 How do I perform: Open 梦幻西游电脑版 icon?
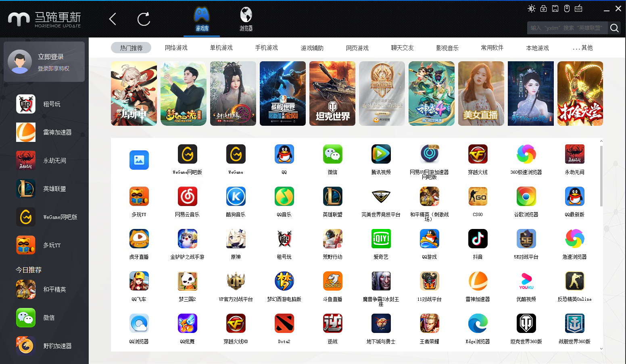[284, 281]
